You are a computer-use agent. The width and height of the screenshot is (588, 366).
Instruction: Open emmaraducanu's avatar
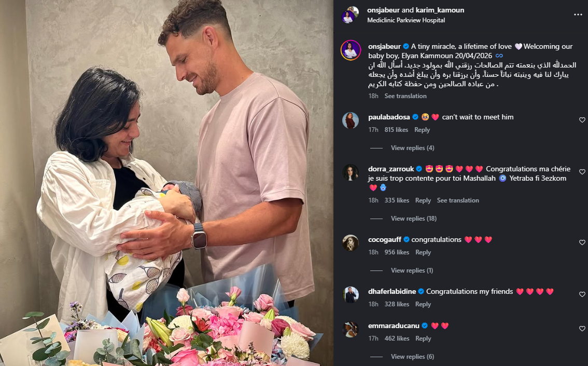(x=351, y=329)
